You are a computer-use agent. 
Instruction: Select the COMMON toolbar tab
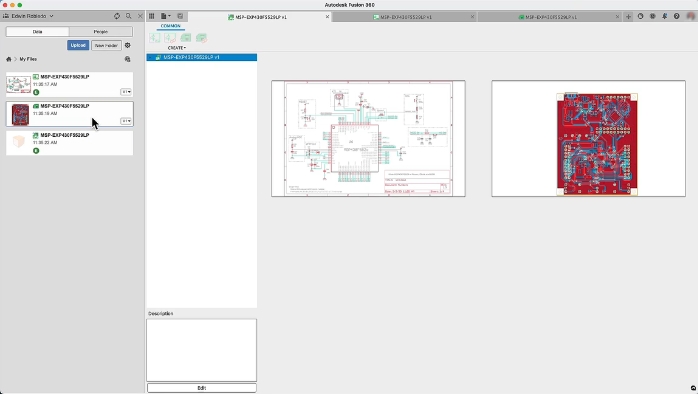click(170, 26)
